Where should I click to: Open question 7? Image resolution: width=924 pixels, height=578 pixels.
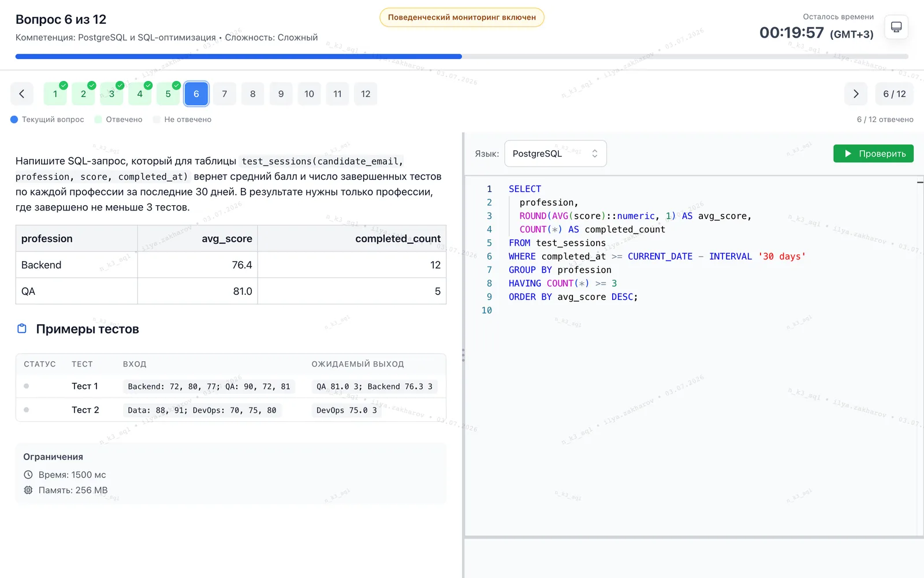click(225, 94)
